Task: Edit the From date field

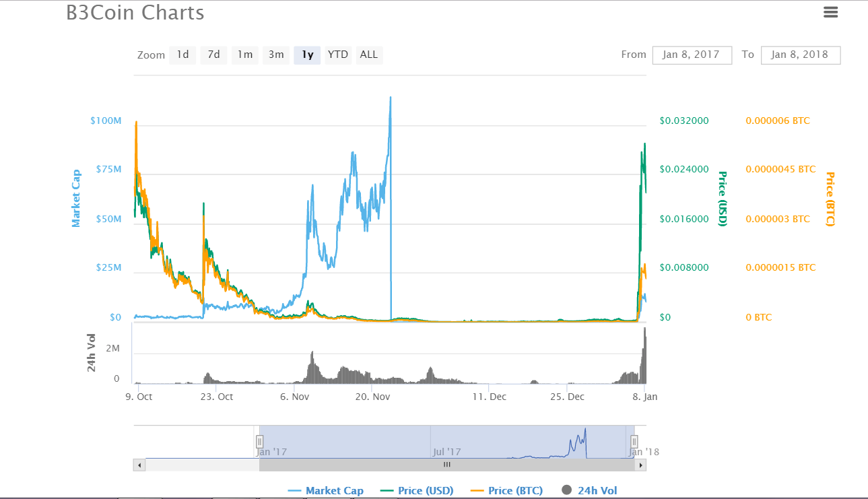Action: click(x=692, y=55)
